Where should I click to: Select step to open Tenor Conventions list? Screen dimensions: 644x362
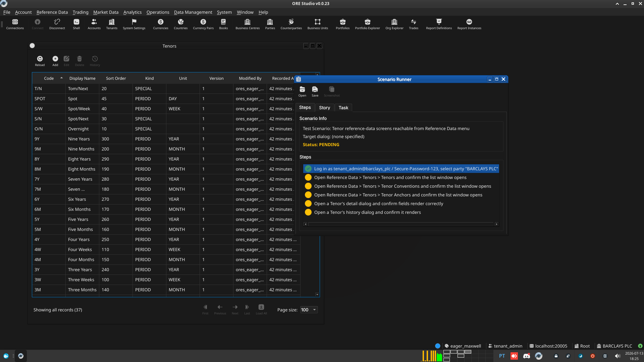click(x=401, y=186)
